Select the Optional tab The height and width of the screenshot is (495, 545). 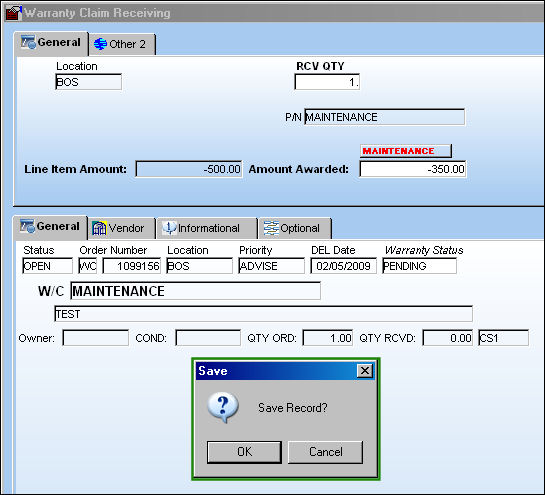295,228
